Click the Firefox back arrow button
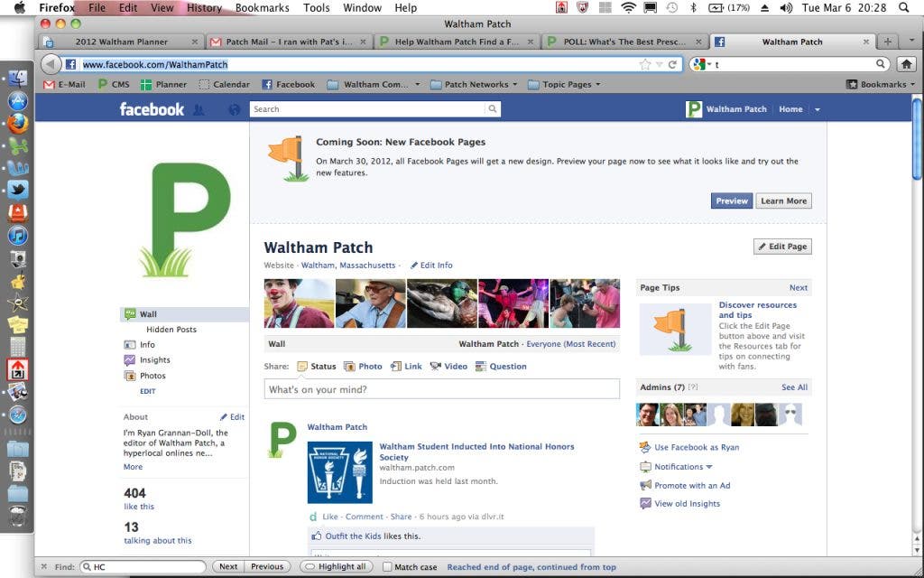Viewport: 924px width, 578px height. click(x=51, y=64)
